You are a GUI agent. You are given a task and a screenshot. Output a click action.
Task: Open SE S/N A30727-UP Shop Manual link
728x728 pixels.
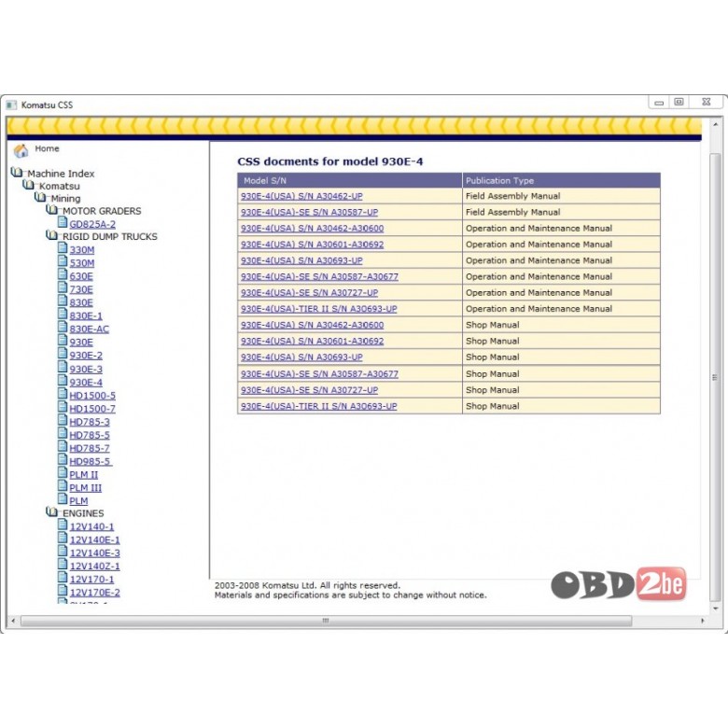(309, 390)
